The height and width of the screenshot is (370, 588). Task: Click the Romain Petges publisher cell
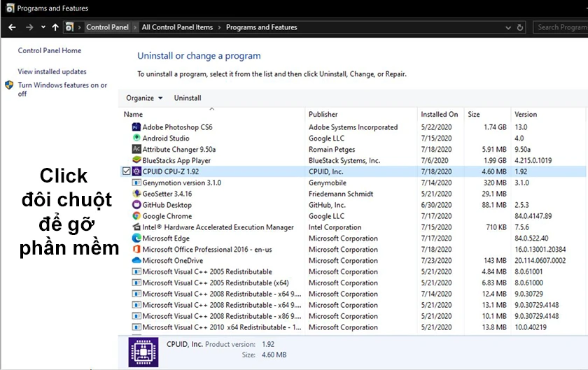(332, 149)
